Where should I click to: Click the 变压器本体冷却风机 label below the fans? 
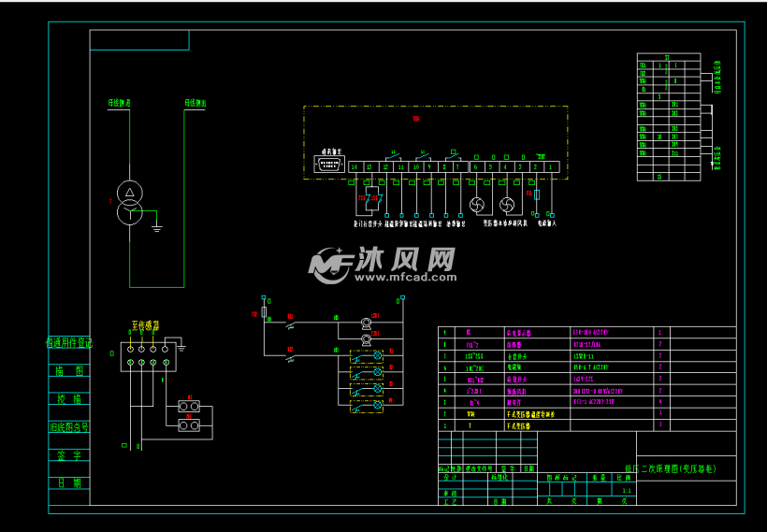click(x=505, y=223)
